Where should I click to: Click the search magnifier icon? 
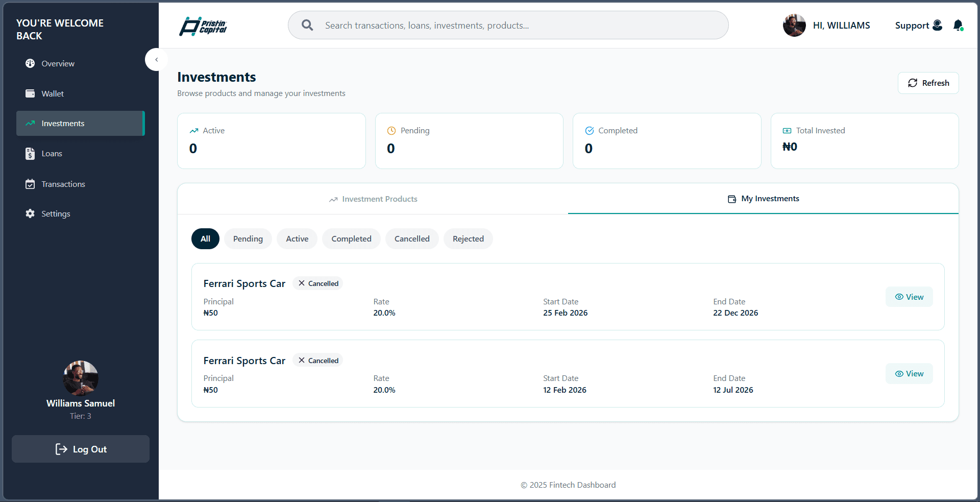click(x=307, y=25)
